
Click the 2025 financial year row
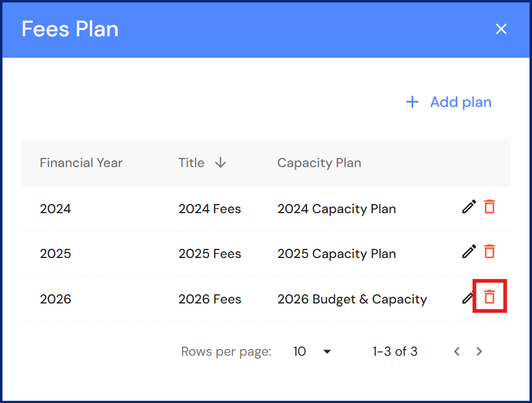pos(55,254)
